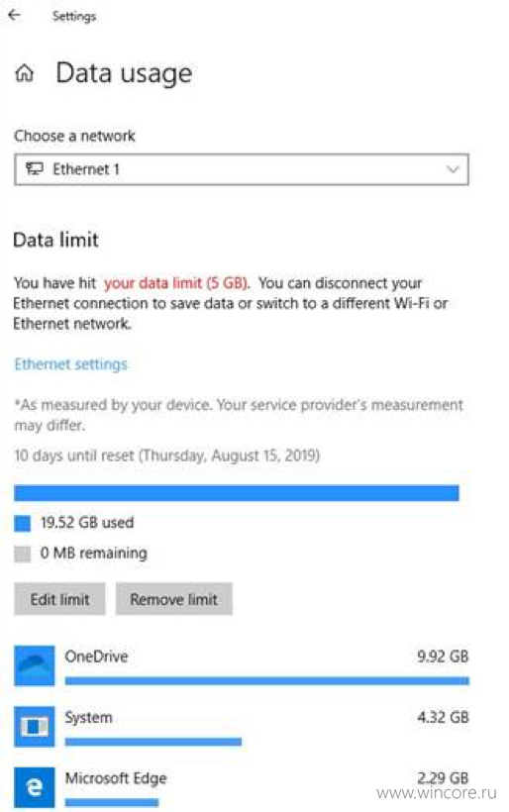Screen dimensions: 509x812
Task: Select the Microsoft Edge usage entry
Action: (242, 787)
